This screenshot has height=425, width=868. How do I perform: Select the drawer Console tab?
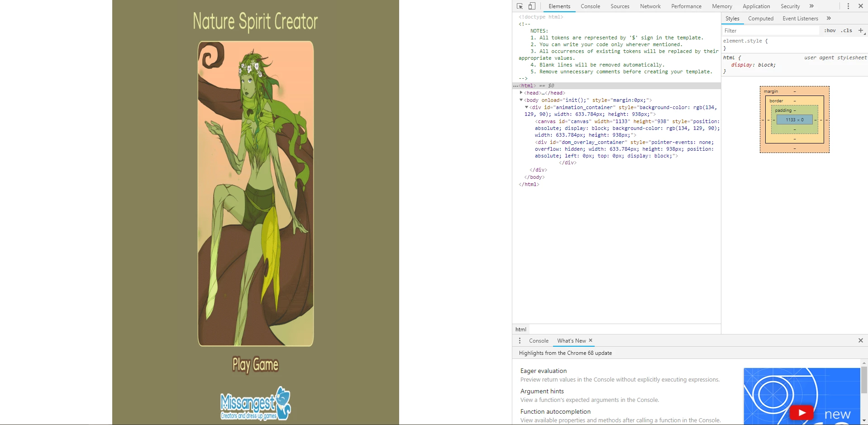(x=539, y=341)
